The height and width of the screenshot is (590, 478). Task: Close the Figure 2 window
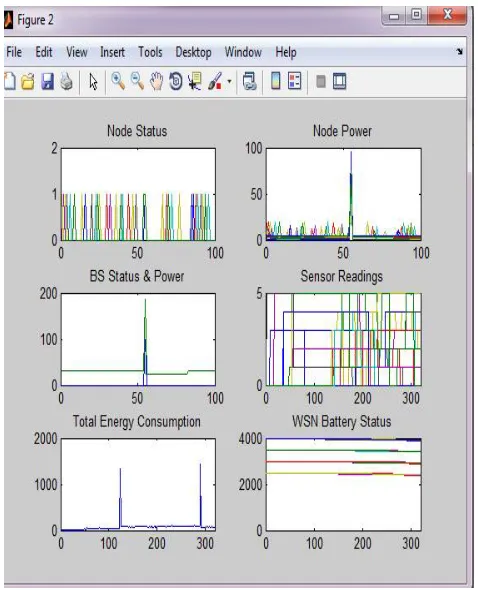447,15
